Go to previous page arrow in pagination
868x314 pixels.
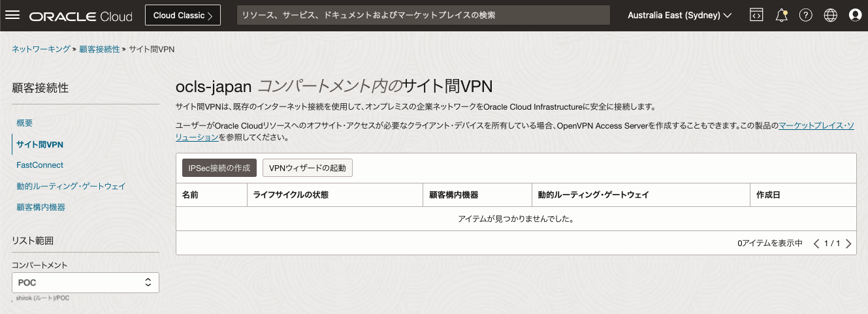(x=816, y=243)
